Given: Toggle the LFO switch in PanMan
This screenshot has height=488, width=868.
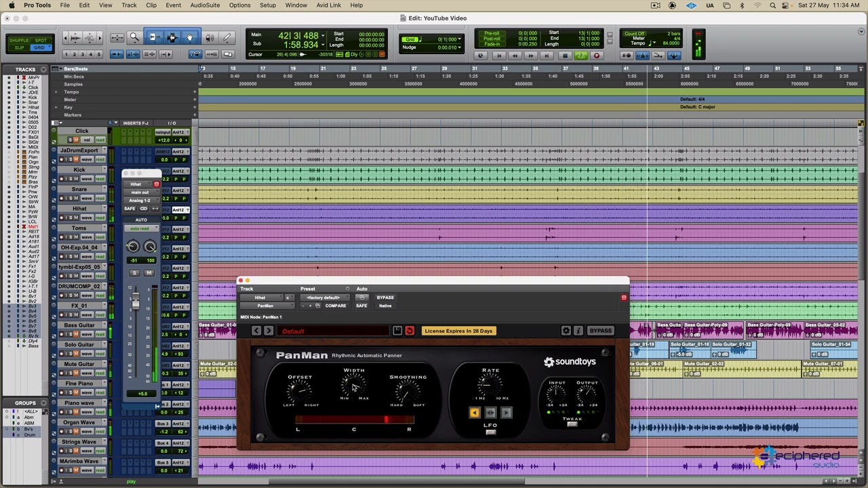Looking at the screenshot, I should pyautogui.click(x=490, y=432).
